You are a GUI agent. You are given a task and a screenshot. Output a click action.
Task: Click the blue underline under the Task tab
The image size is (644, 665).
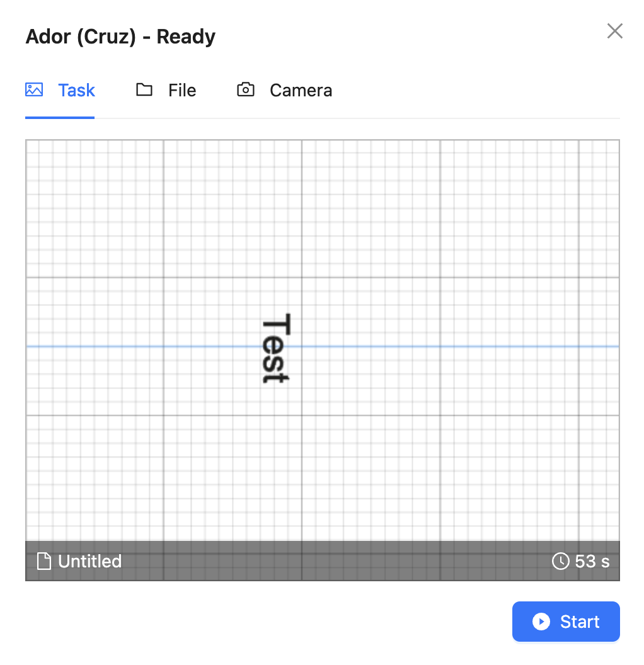coord(60,118)
